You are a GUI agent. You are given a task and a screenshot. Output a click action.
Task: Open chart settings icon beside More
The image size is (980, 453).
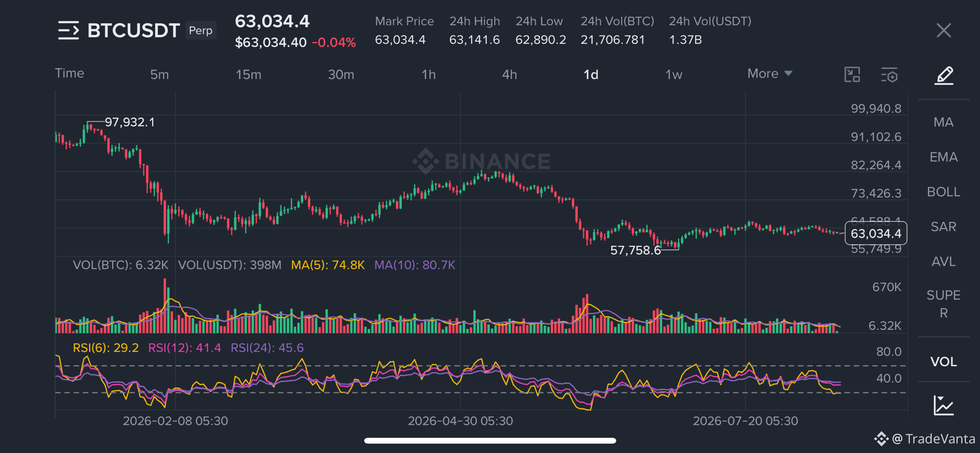pyautogui.click(x=890, y=75)
